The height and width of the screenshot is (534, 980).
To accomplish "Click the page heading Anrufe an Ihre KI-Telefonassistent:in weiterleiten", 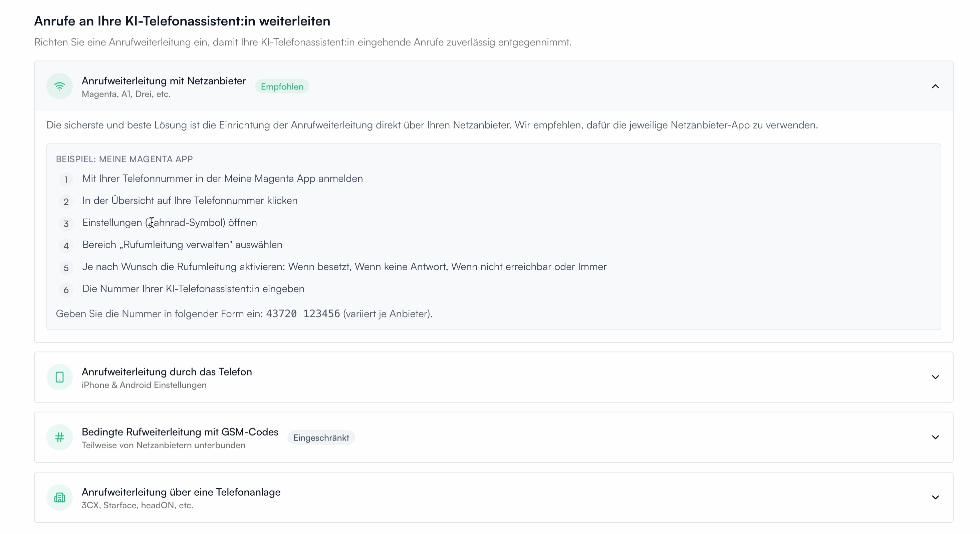I will [x=182, y=21].
